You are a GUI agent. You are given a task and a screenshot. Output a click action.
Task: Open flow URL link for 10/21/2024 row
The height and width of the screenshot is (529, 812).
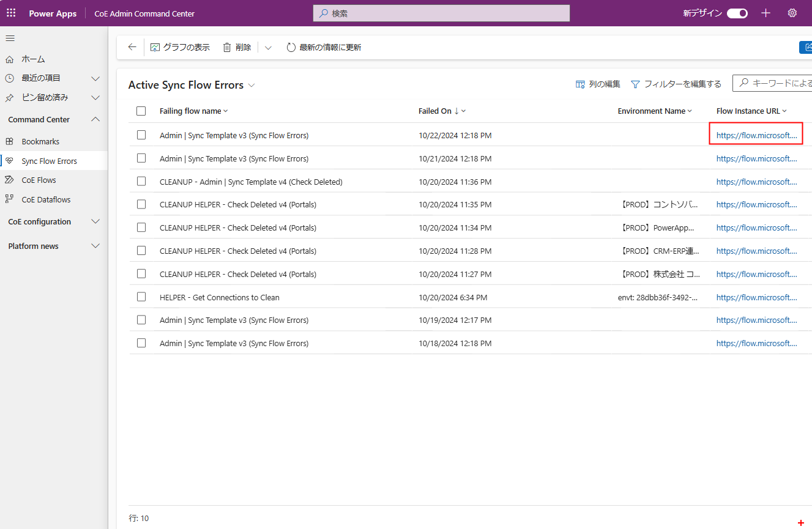pyautogui.click(x=756, y=158)
